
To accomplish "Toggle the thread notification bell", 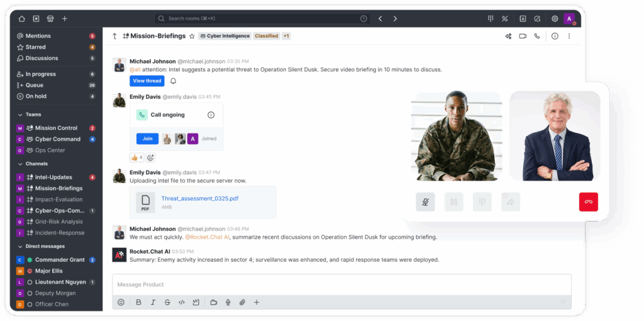I will [174, 81].
